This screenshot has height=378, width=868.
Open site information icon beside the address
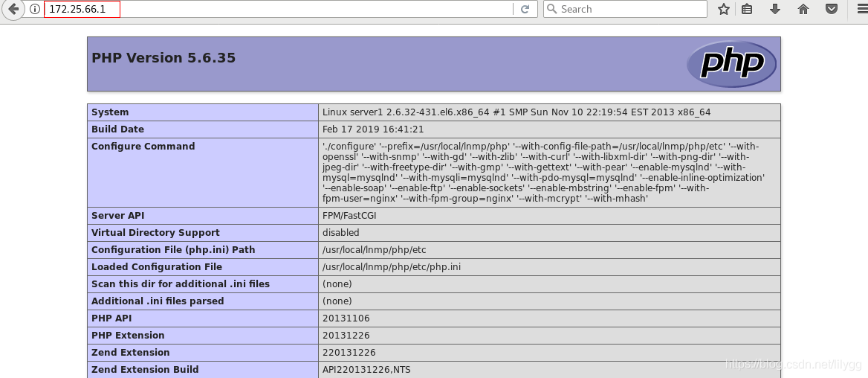click(x=34, y=10)
